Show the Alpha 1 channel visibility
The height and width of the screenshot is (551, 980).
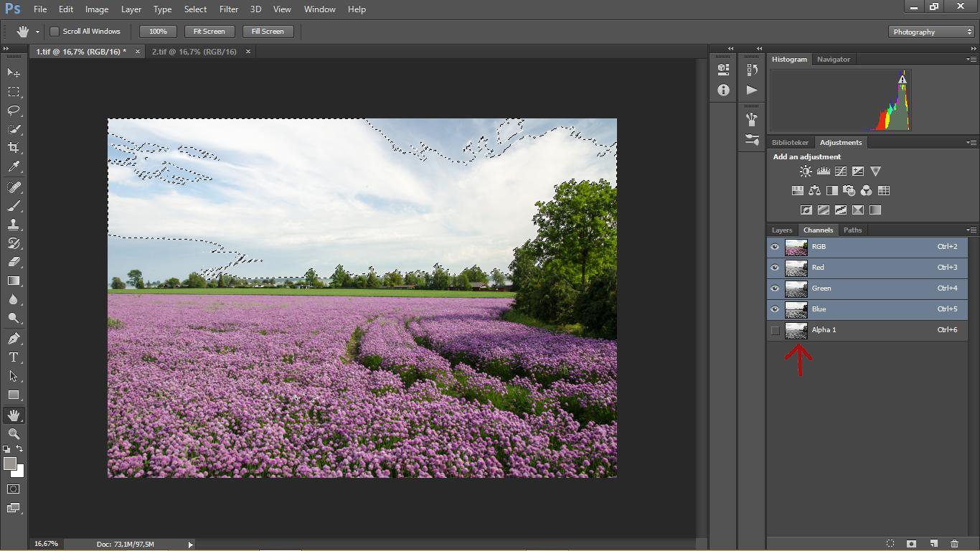coord(775,330)
